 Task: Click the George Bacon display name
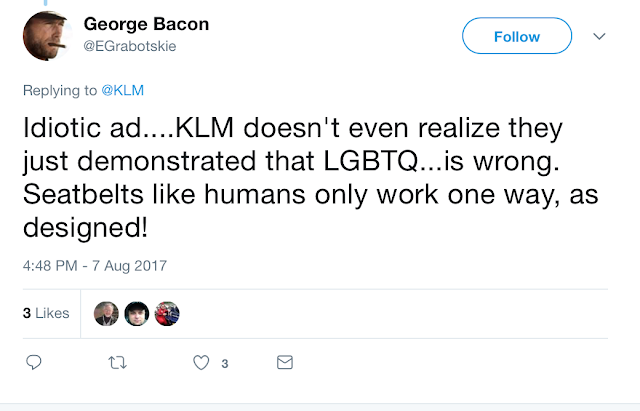(147, 24)
